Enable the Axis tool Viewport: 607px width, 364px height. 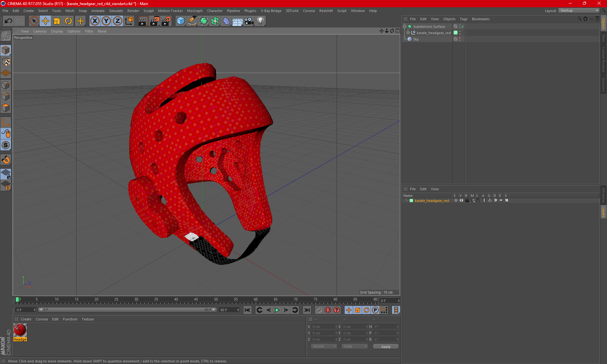pos(6,122)
